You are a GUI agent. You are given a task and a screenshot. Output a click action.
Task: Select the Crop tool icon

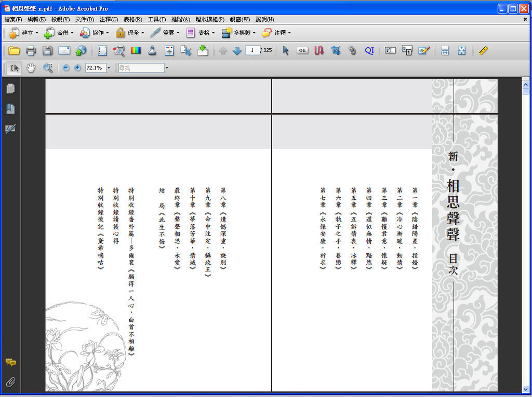pos(336,51)
